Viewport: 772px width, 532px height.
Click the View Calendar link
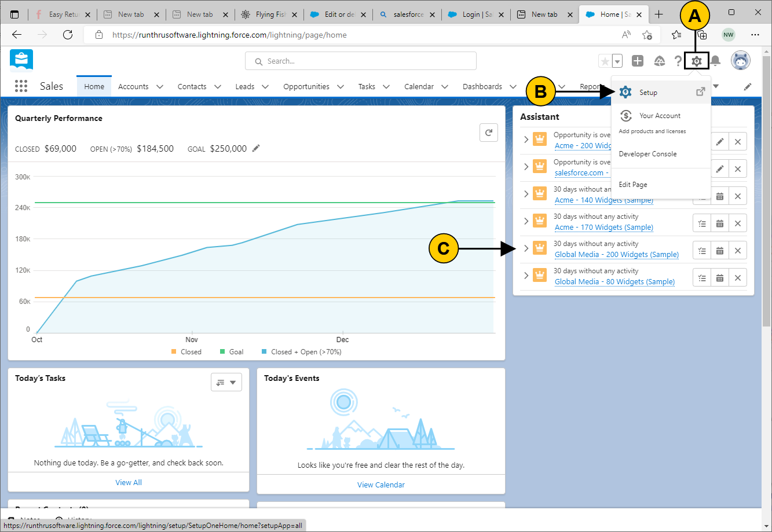click(x=380, y=485)
